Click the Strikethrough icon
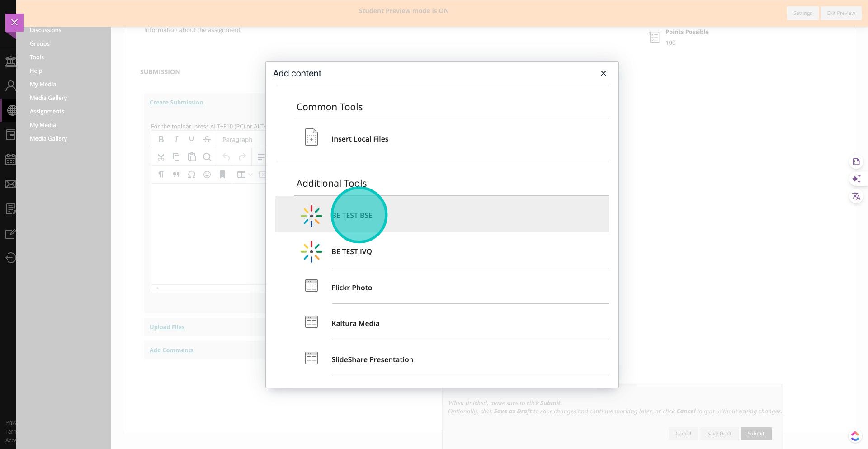 (207, 140)
